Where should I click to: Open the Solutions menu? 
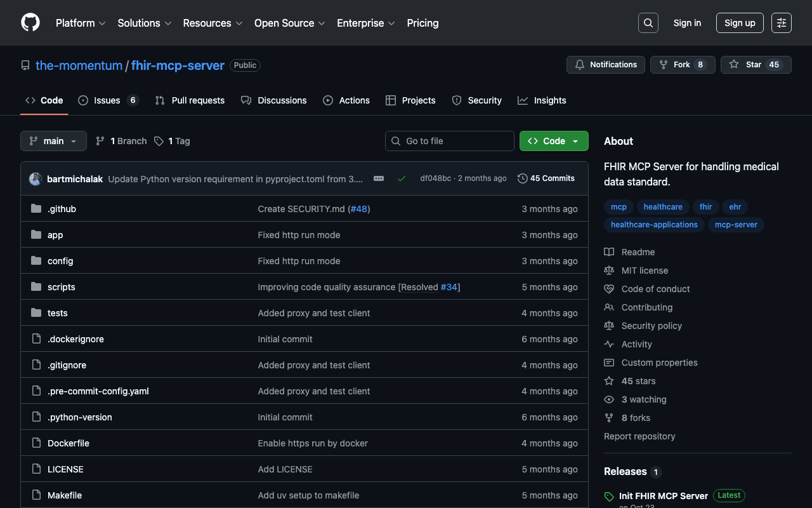[144, 23]
